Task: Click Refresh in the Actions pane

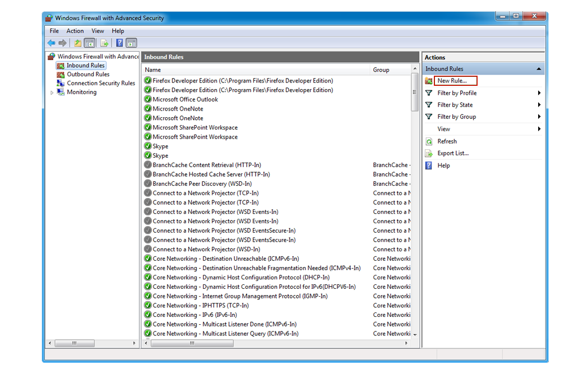Action: [447, 141]
